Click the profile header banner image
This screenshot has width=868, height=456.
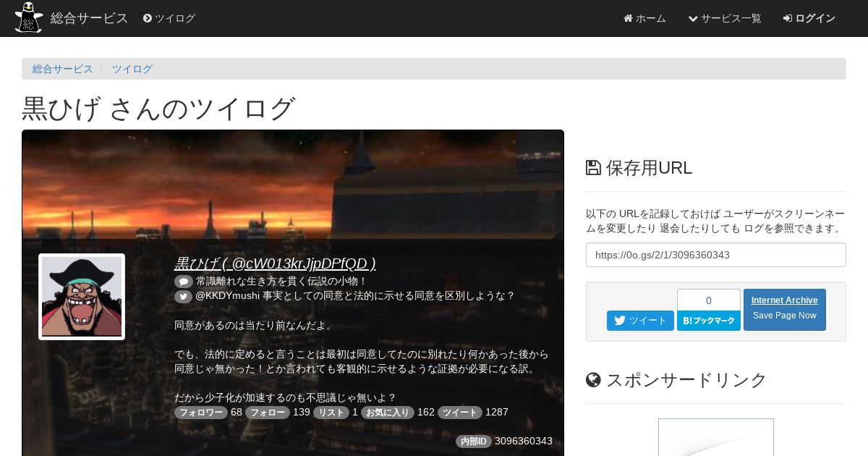(293, 185)
